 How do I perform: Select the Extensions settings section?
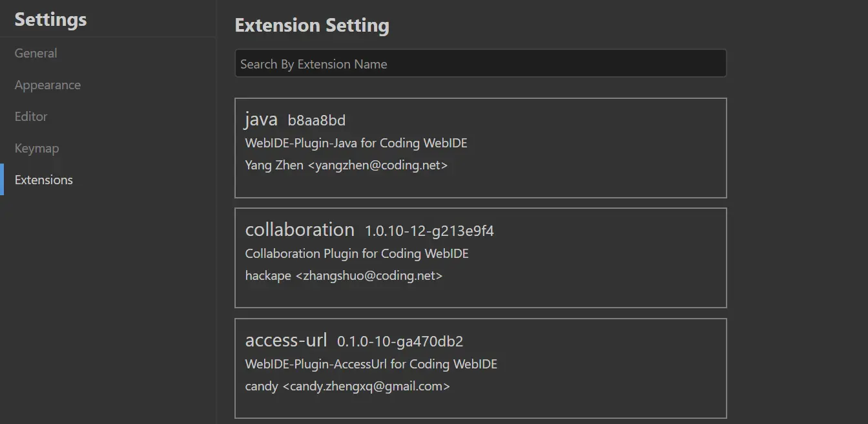(x=43, y=180)
